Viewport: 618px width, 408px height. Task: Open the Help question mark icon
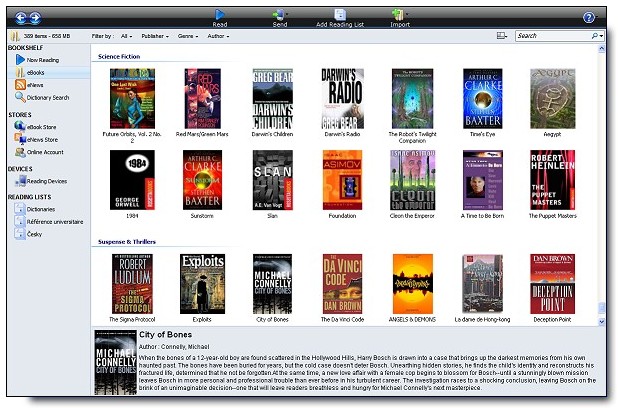click(x=588, y=17)
